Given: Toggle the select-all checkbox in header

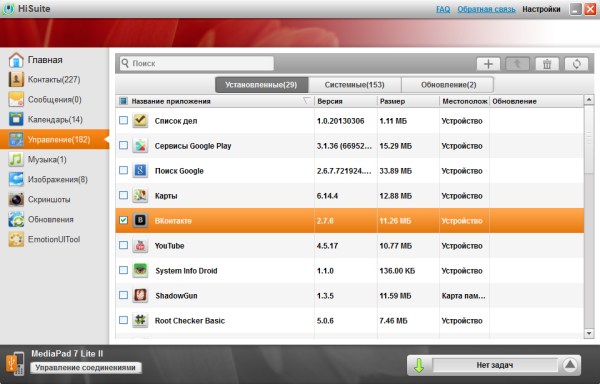Looking at the screenshot, I should pos(123,101).
